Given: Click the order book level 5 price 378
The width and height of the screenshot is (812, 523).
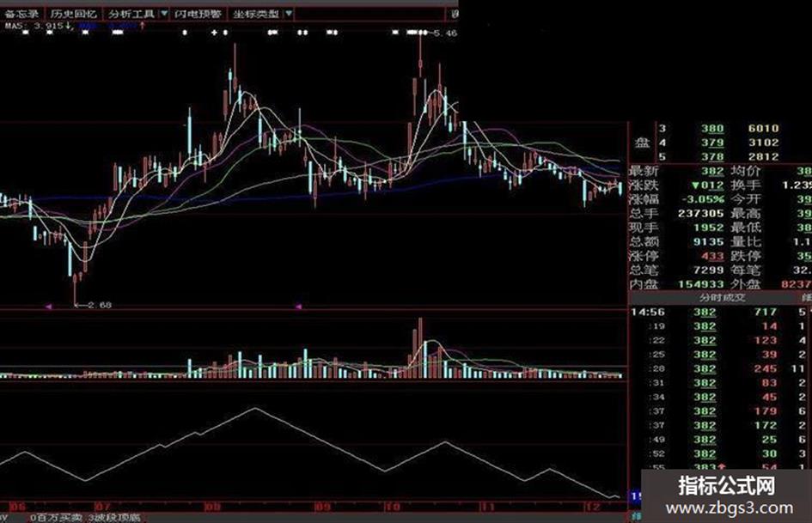Looking at the screenshot, I should coord(712,156).
